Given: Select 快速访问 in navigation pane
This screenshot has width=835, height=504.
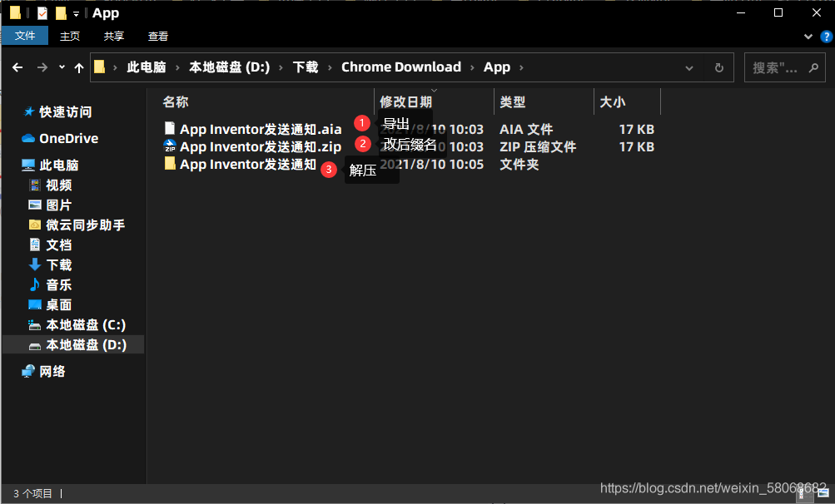Looking at the screenshot, I should 66,111.
